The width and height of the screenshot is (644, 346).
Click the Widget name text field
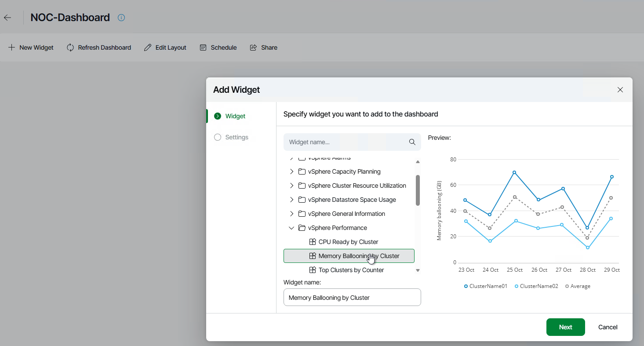click(352, 298)
